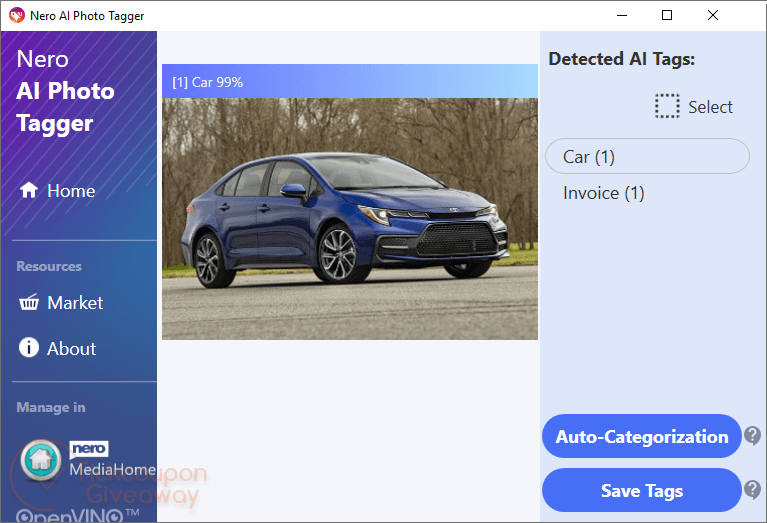
Task: Click the Home house icon
Action: pos(28,190)
